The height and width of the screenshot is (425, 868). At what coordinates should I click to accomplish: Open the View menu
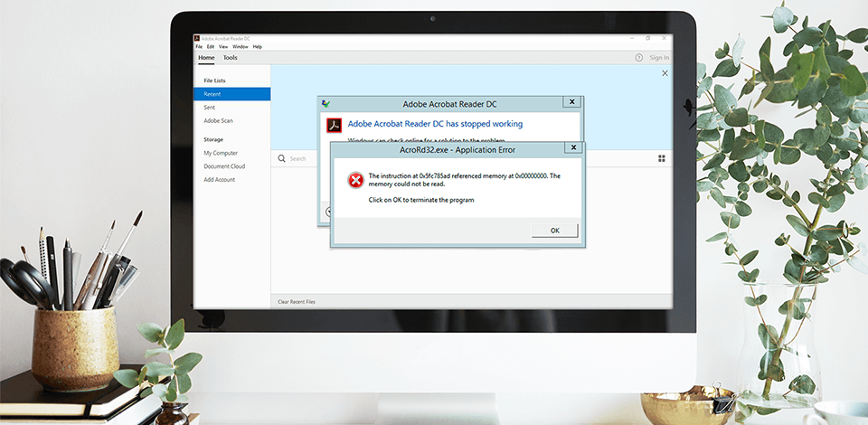[223, 47]
